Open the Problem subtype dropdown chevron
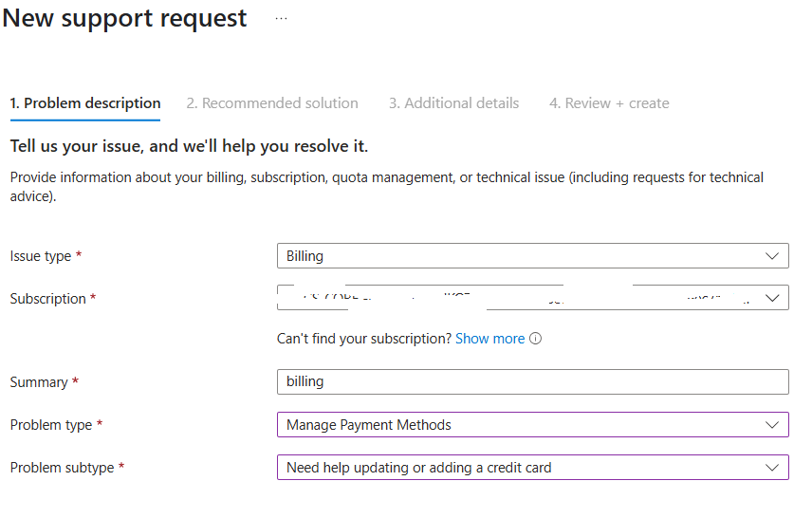The width and height of the screenshot is (812, 518). (x=771, y=467)
